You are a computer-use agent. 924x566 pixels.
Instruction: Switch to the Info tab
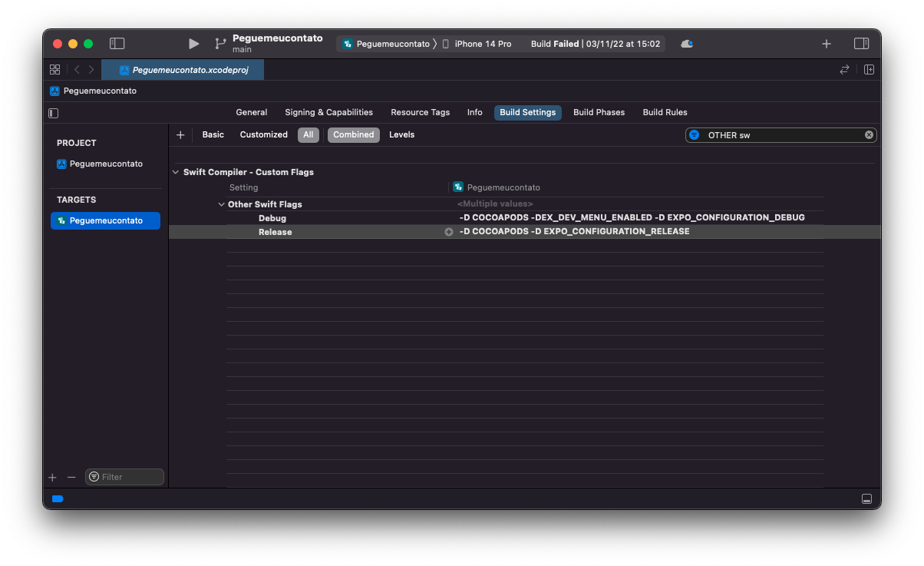475,112
